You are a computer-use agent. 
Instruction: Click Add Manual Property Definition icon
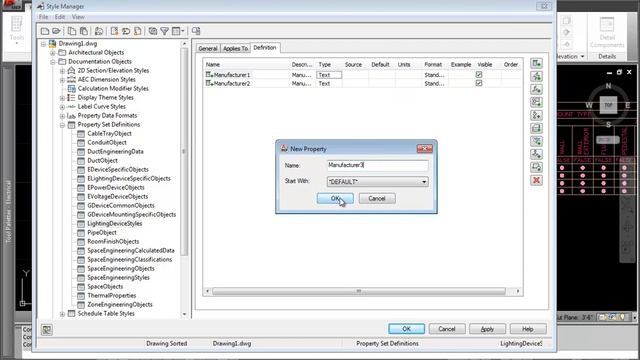pos(536,63)
